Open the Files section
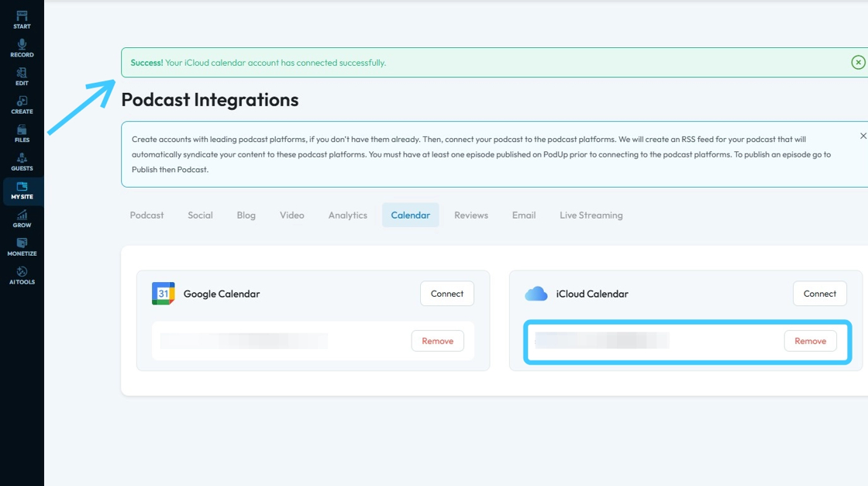Viewport: 868px width, 486px height. point(22,133)
